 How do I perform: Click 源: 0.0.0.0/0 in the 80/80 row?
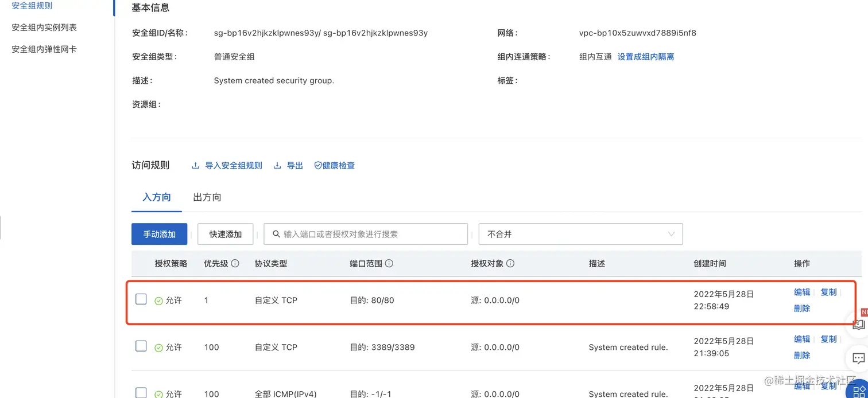coord(495,301)
